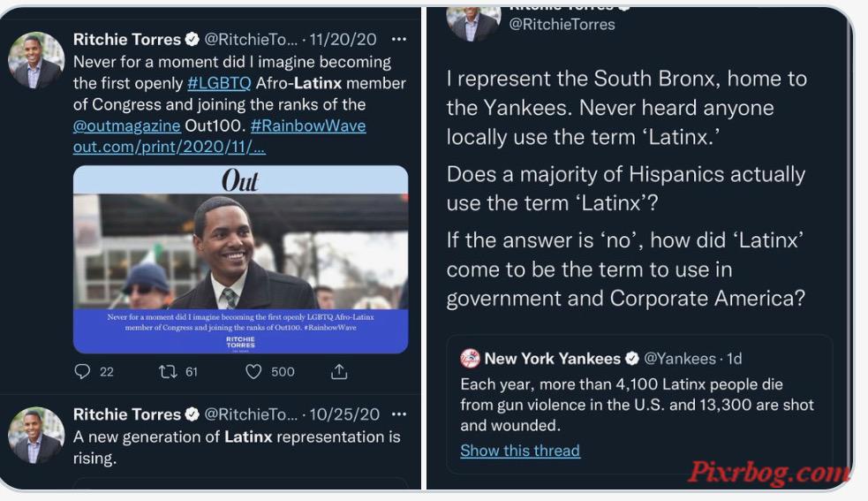
Task: Click Show this thread
Action: click(520, 451)
